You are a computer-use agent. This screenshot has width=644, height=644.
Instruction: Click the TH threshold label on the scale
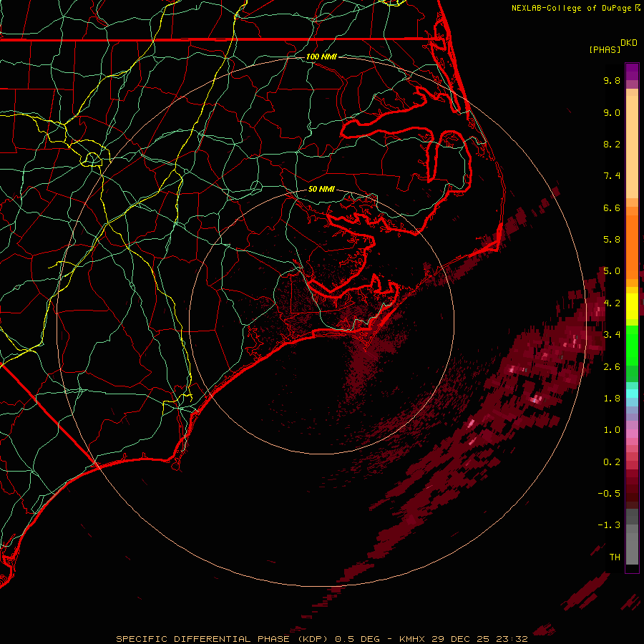coord(615,557)
